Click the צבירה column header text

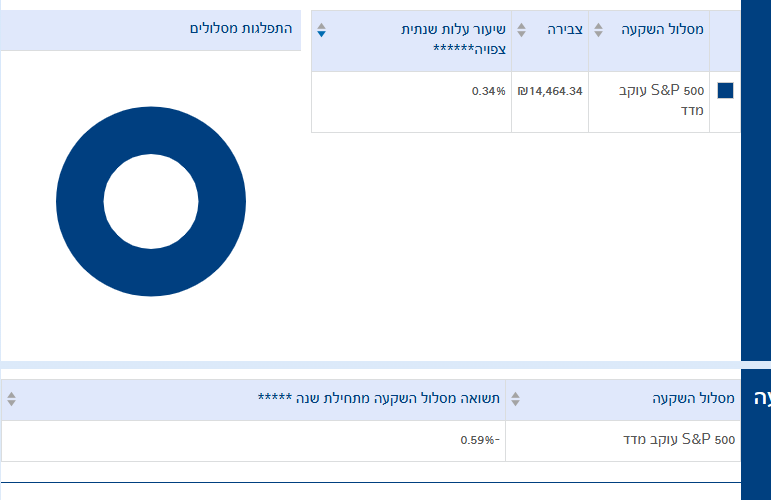coord(565,29)
